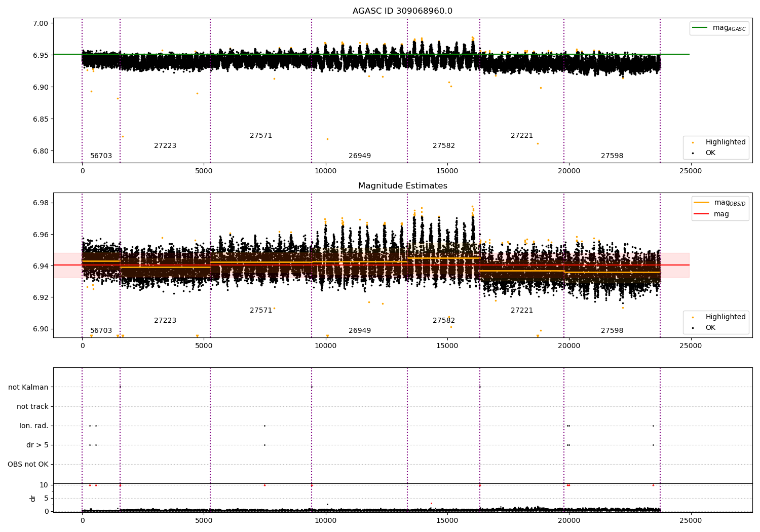This screenshot has width=760, height=532.
Task: Click 'OK' legend entry in top plot
Action: click(710, 153)
